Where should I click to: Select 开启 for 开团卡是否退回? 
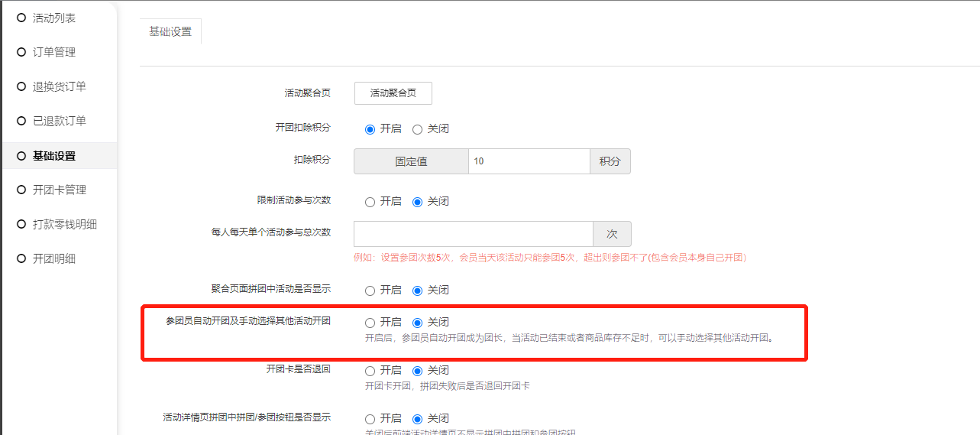(x=370, y=371)
